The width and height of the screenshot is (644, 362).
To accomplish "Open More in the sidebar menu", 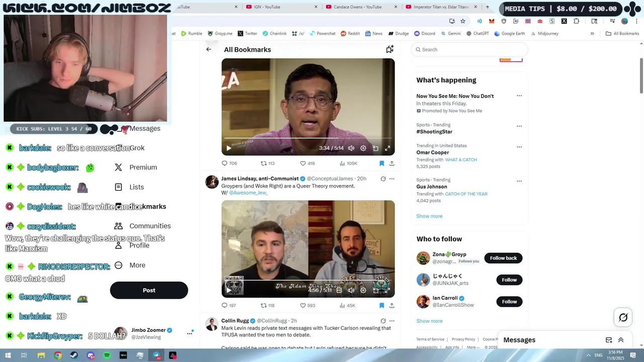I will (130, 265).
